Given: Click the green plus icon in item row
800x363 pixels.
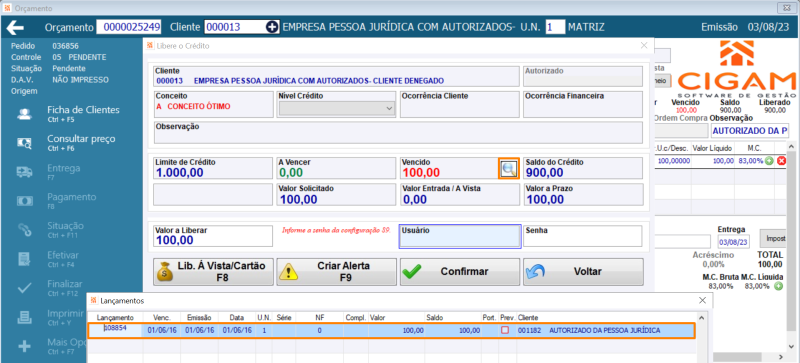Looking at the screenshot, I should coord(769,161).
